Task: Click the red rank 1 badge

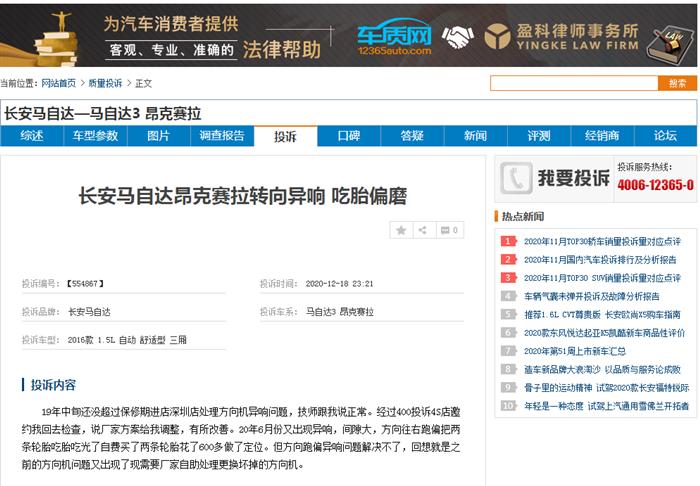Action: click(508, 241)
